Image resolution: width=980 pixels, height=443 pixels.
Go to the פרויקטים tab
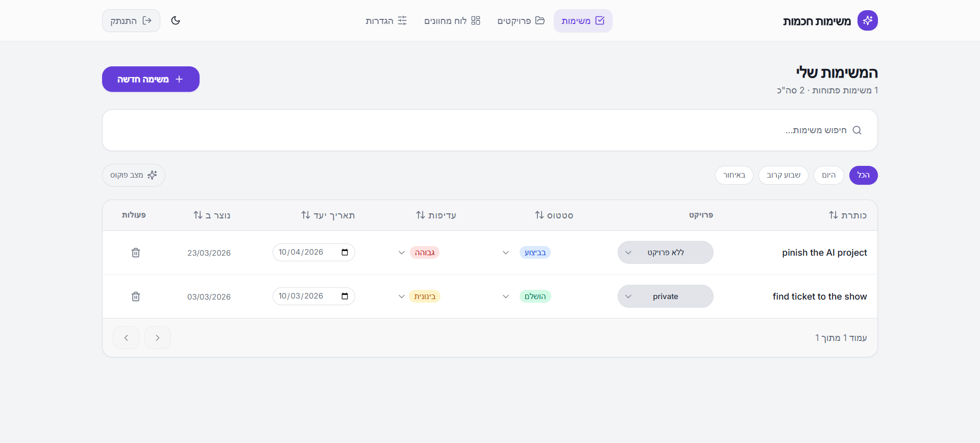pyautogui.click(x=521, y=21)
